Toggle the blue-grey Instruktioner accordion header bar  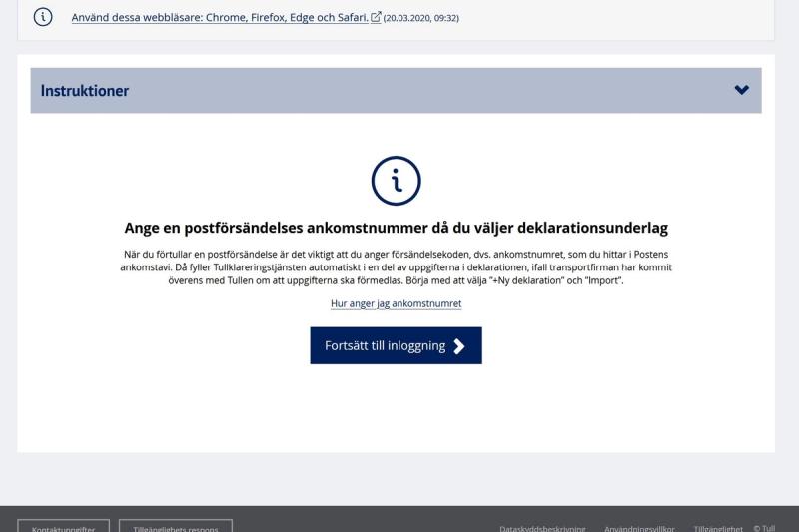point(399,91)
